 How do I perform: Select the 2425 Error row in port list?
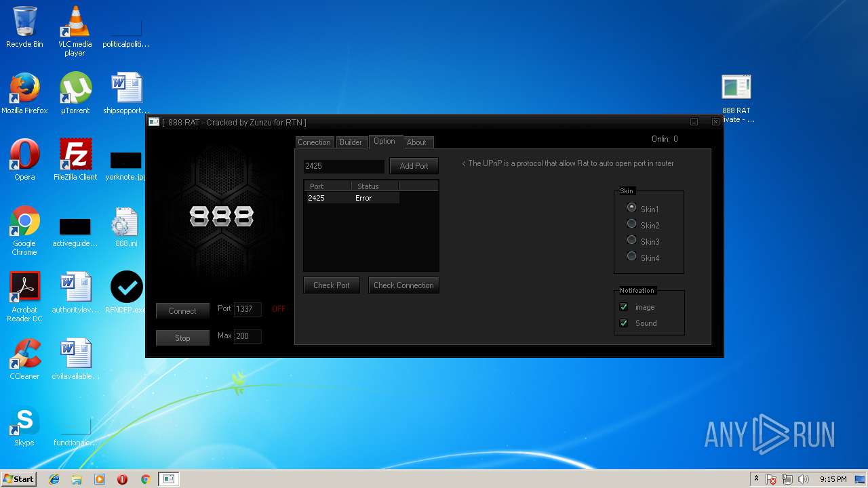pyautogui.click(x=352, y=198)
